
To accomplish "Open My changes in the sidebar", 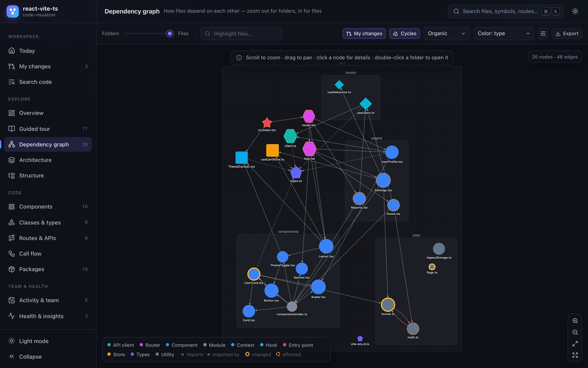I will (x=48, y=66).
